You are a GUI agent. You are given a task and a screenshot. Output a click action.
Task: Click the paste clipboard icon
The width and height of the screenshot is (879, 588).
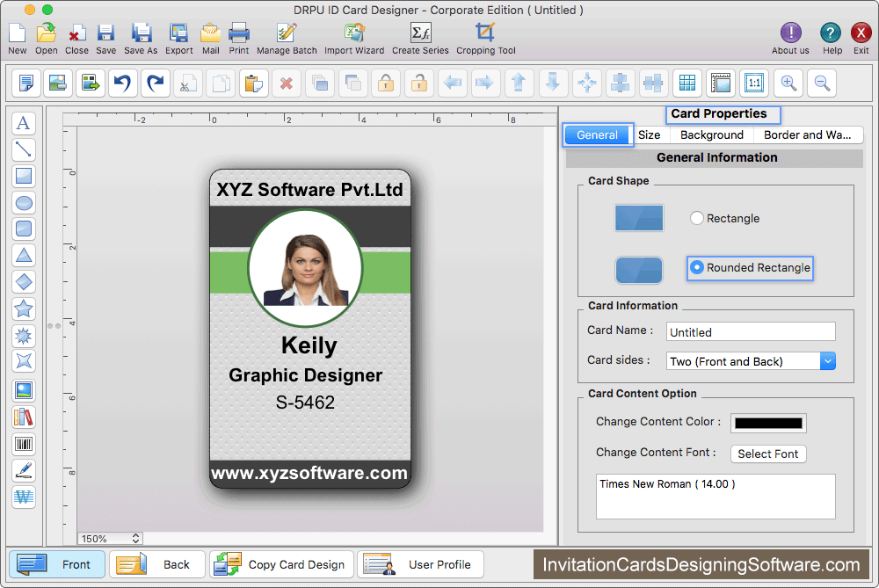click(x=254, y=83)
